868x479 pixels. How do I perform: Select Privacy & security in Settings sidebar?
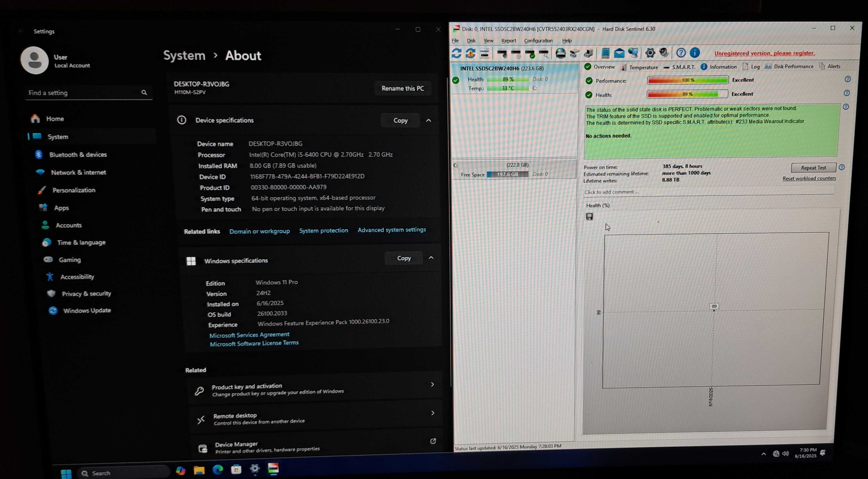point(86,294)
